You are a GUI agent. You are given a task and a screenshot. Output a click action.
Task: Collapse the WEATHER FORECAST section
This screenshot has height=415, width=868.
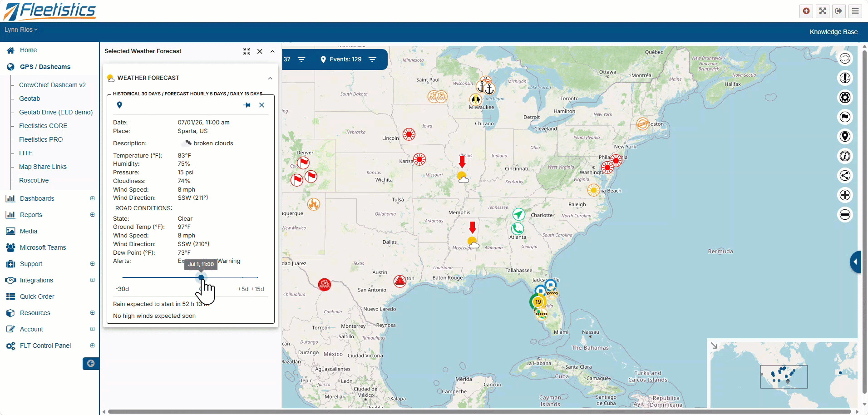(x=270, y=78)
